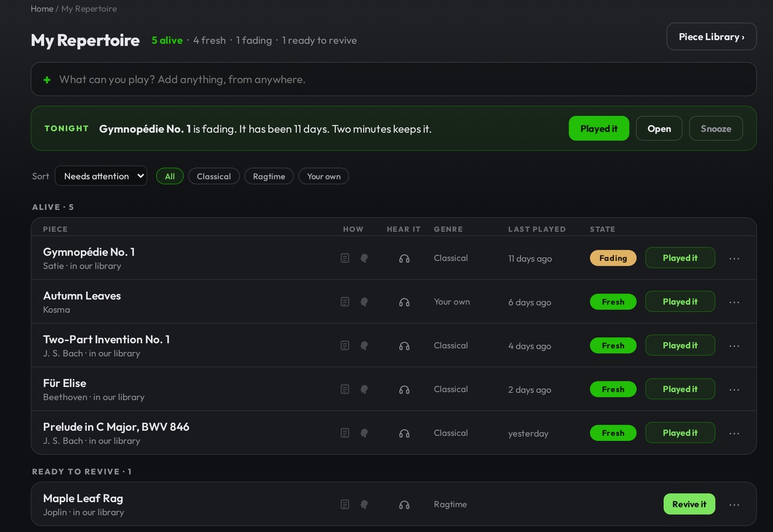
Task: Click Played it in the Tonight banner
Action: click(599, 128)
